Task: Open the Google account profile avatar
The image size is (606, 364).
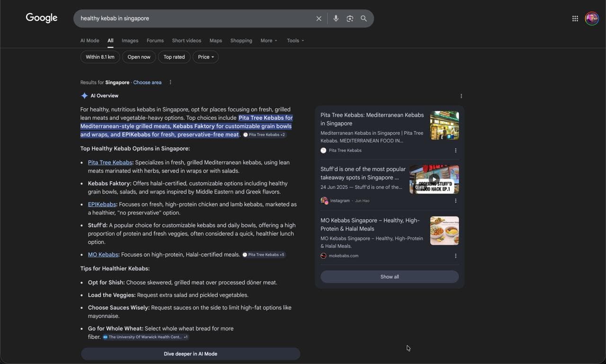Action: [592, 18]
